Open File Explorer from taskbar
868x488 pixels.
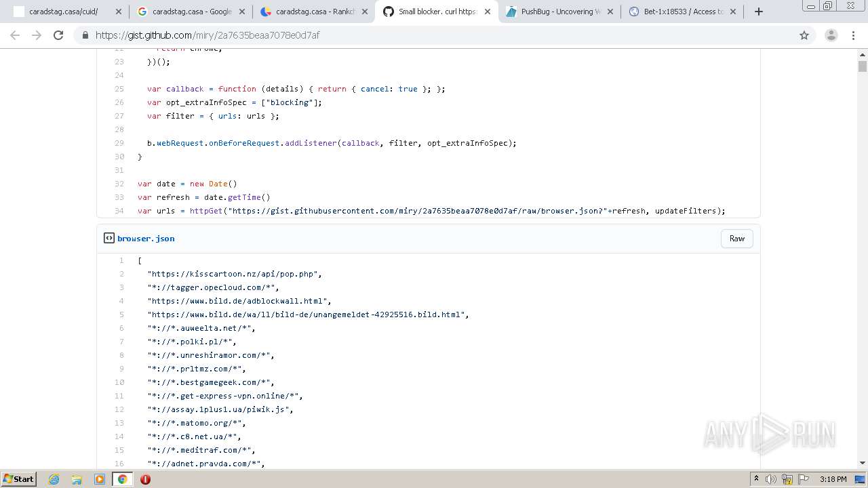point(77,479)
